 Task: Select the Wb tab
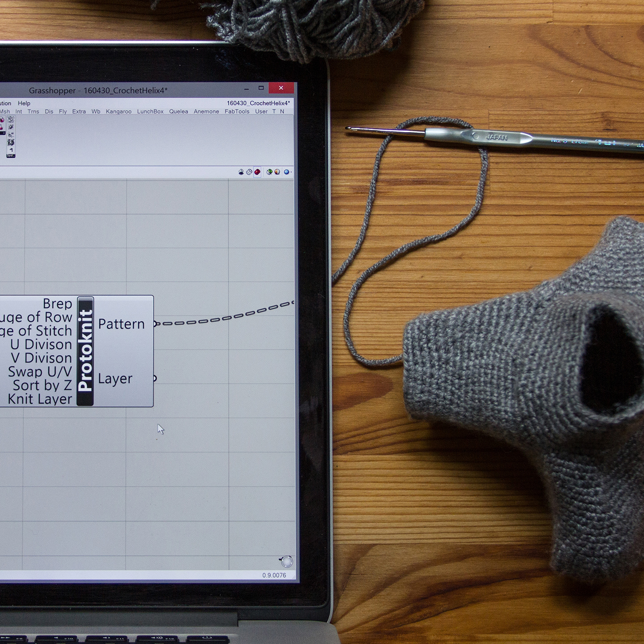click(96, 111)
